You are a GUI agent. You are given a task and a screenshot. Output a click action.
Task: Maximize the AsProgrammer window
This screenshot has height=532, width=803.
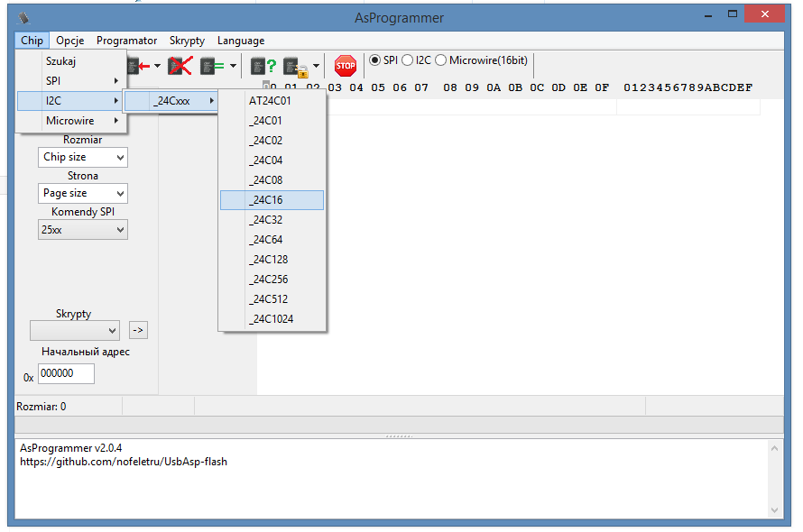point(733,14)
